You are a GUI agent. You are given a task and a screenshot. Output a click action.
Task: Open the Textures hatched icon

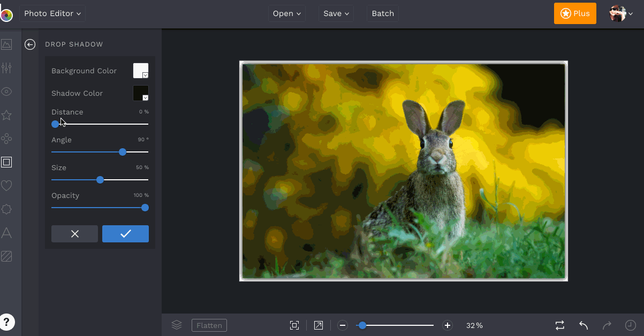pos(6,256)
